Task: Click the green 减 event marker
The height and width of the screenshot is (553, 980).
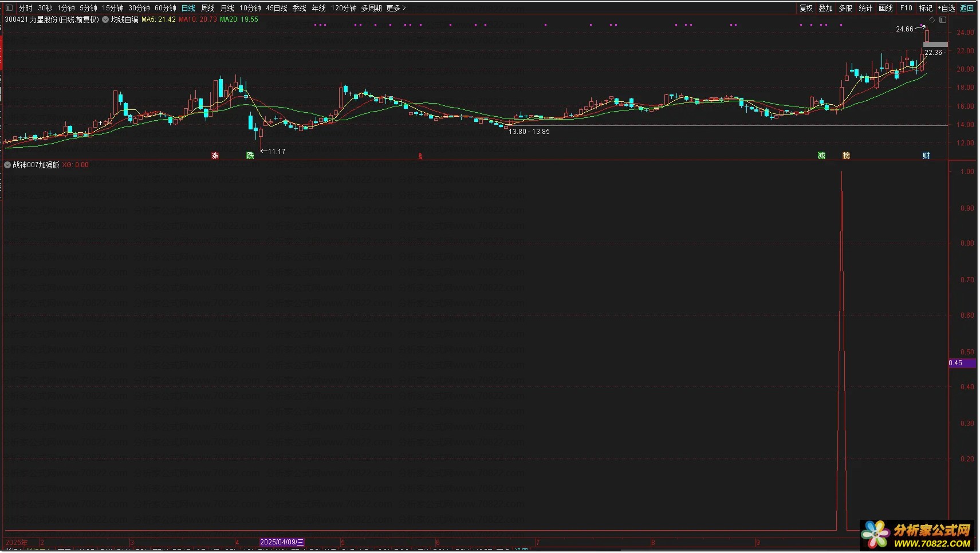Action: point(821,156)
